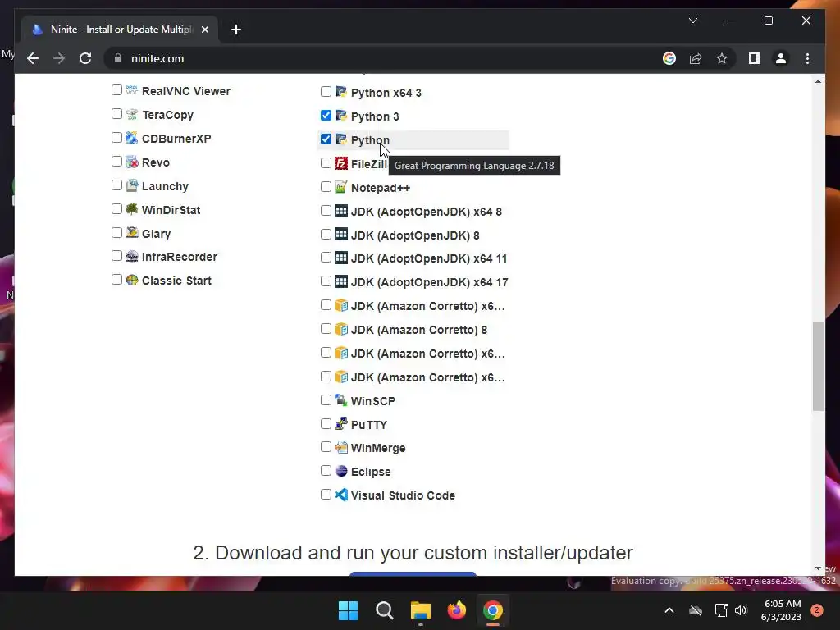This screenshot has height=630, width=840.
Task: Click the page vertical scrollbar thumb
Action: pos(818,367)
